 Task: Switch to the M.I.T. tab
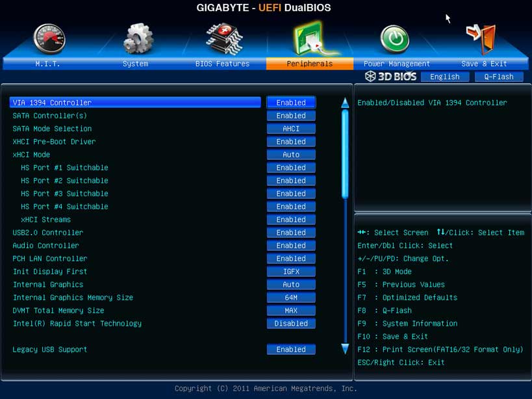click(47, 64)
